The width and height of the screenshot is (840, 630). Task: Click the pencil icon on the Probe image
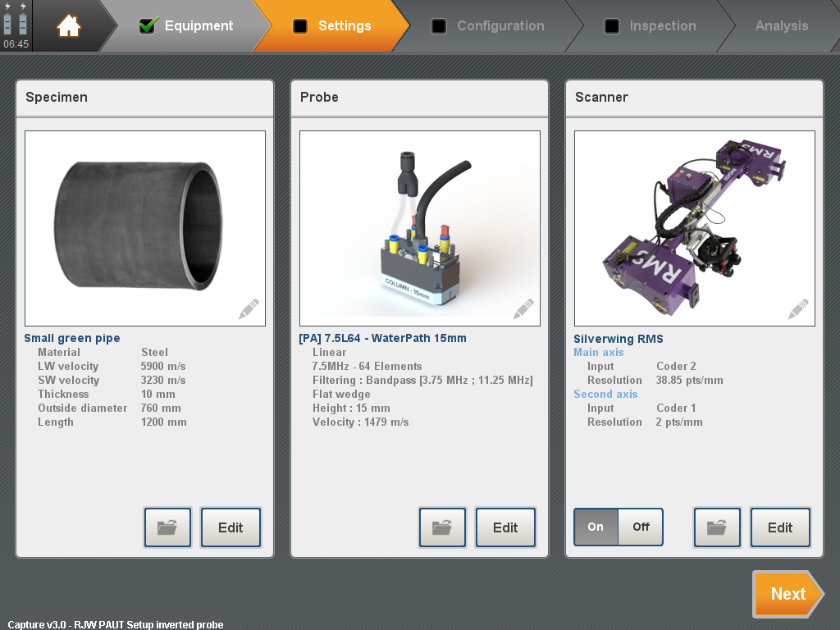click(x=523, y=310)
